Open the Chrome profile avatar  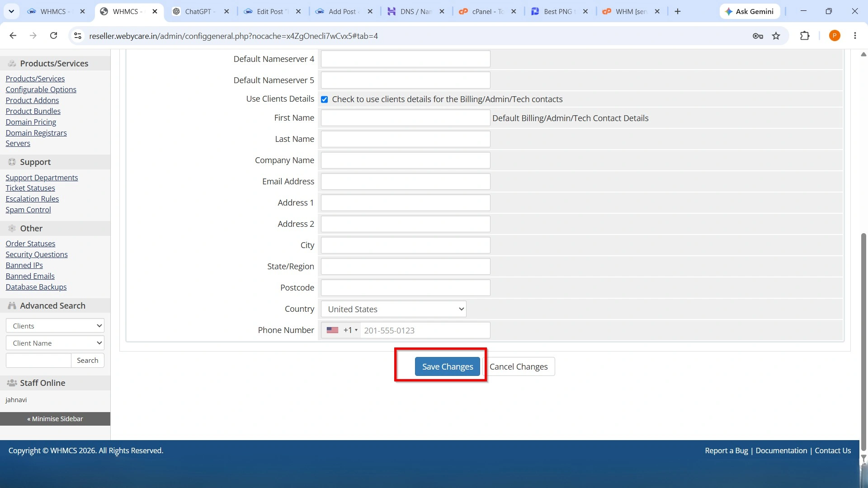point(835,36)
